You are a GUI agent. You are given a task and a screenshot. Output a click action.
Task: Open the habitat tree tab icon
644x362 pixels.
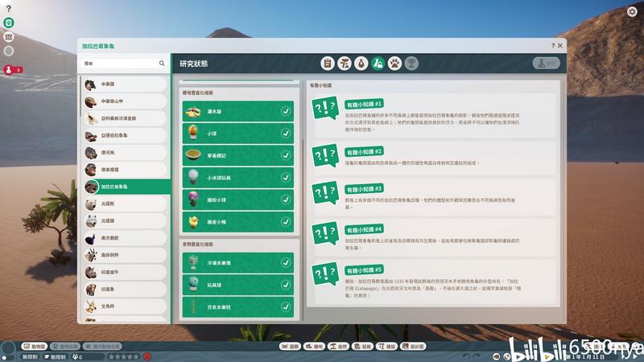coord(345,64)
